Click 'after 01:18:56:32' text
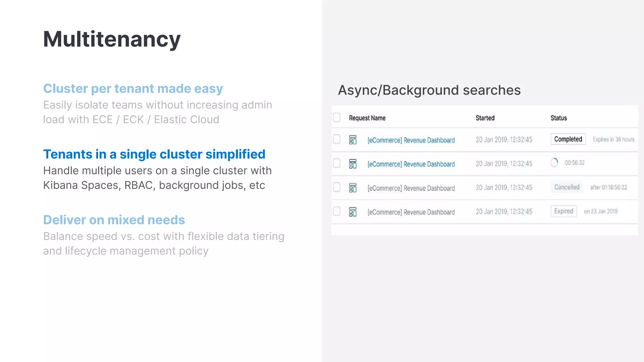Viewport: 644px width, 362px height. [x=608, y=187]
